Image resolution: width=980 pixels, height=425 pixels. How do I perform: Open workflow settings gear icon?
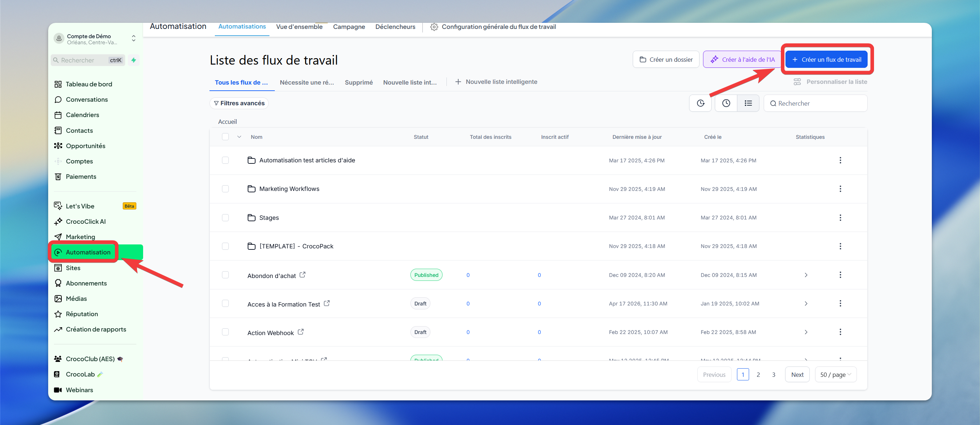point(434,27)
